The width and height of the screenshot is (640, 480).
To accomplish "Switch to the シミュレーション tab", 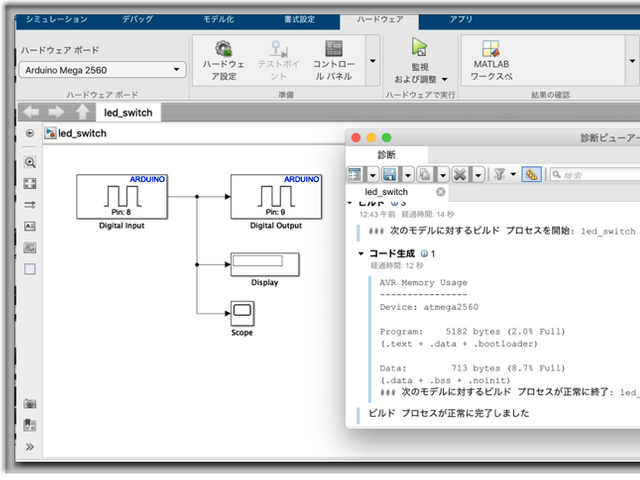I will click(x=57, y=19).
